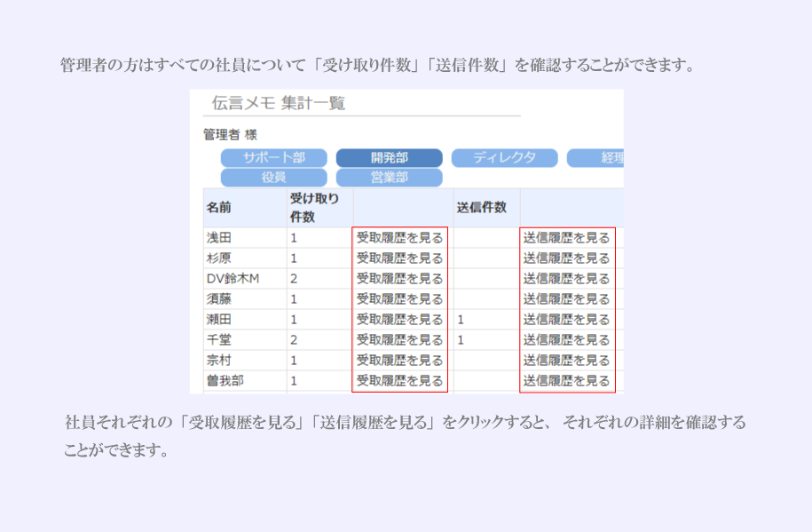This screenshot has height=532, width=812.
Task: Click the name 千堂 in the table
Action: click(x=219, y=340)
